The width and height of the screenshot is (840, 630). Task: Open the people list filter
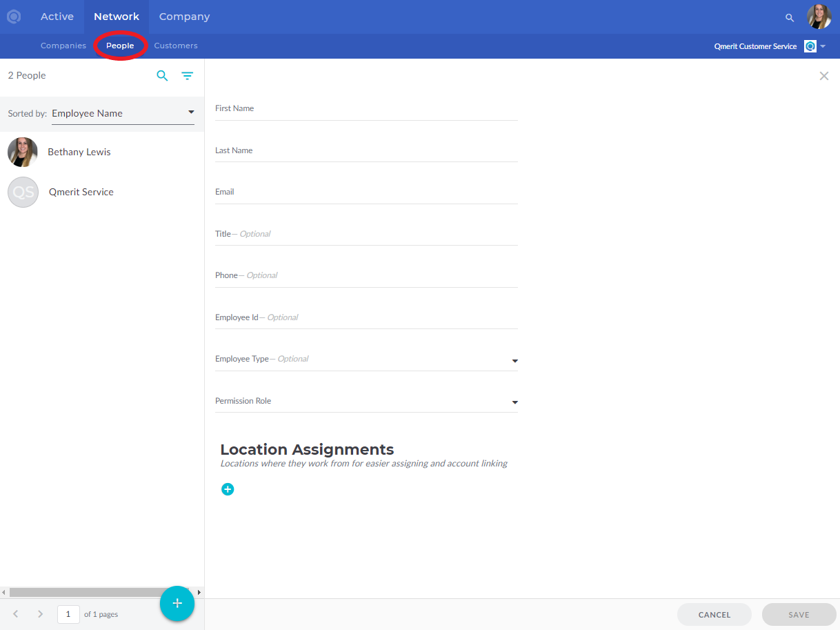pyautogui.click(x=187, y=76)
